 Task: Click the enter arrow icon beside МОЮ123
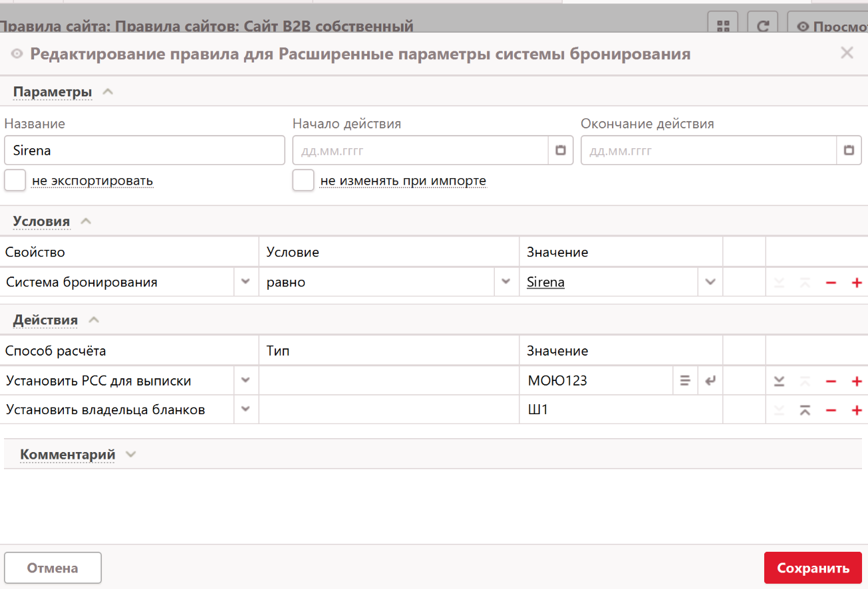click(x=710, y=382)
